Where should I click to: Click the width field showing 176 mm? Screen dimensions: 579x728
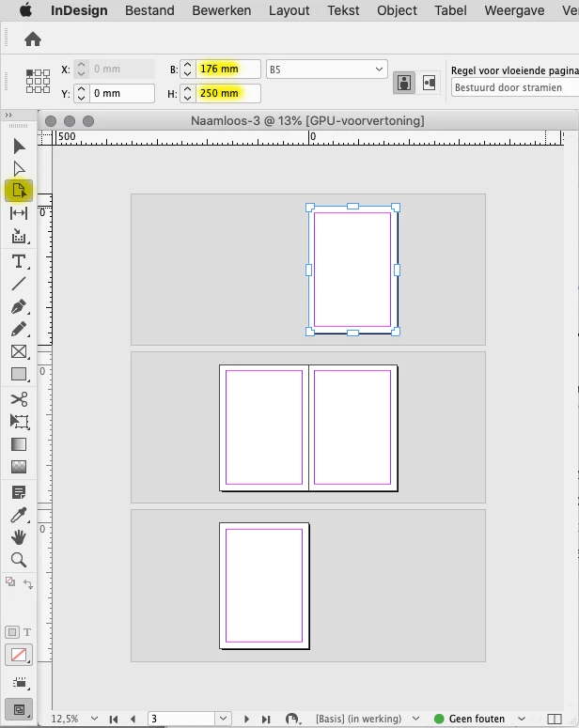pyautogui.click(x=227, y=70)
